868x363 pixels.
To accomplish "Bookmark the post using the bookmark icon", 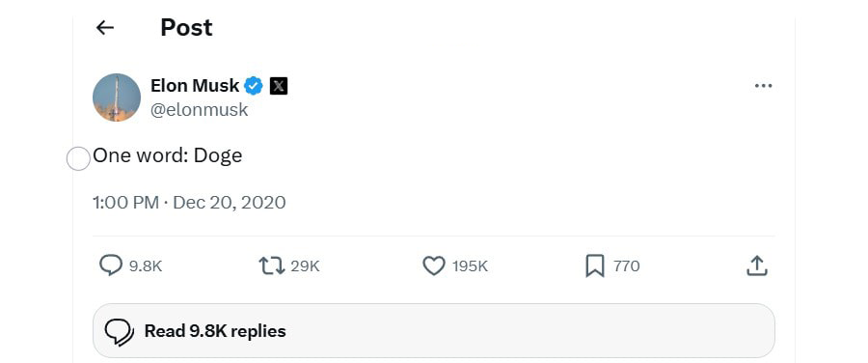I will (595, 266).
